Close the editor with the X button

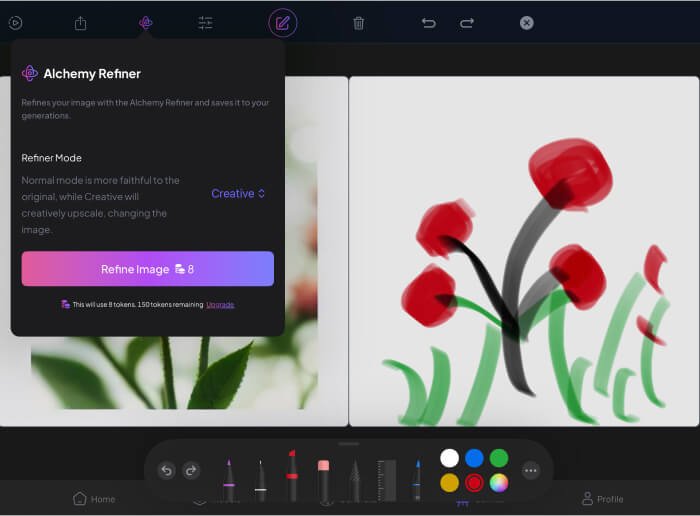coord(527,23)
